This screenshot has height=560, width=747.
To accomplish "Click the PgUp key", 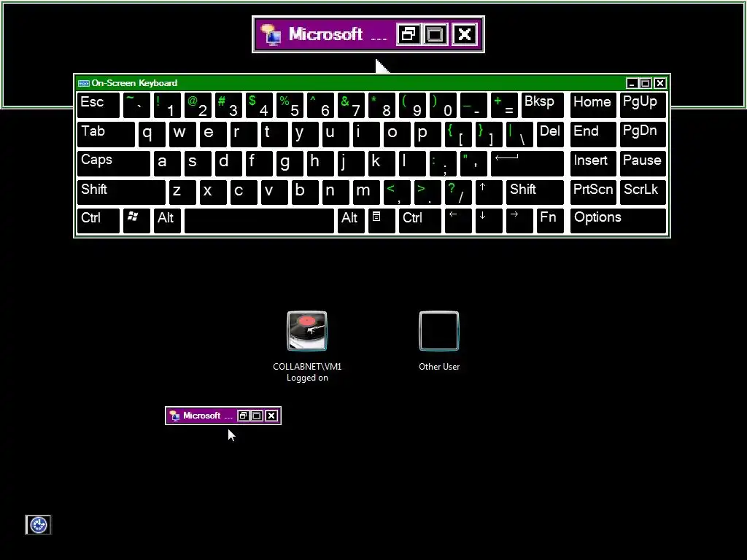I will [x=643, y=105].
